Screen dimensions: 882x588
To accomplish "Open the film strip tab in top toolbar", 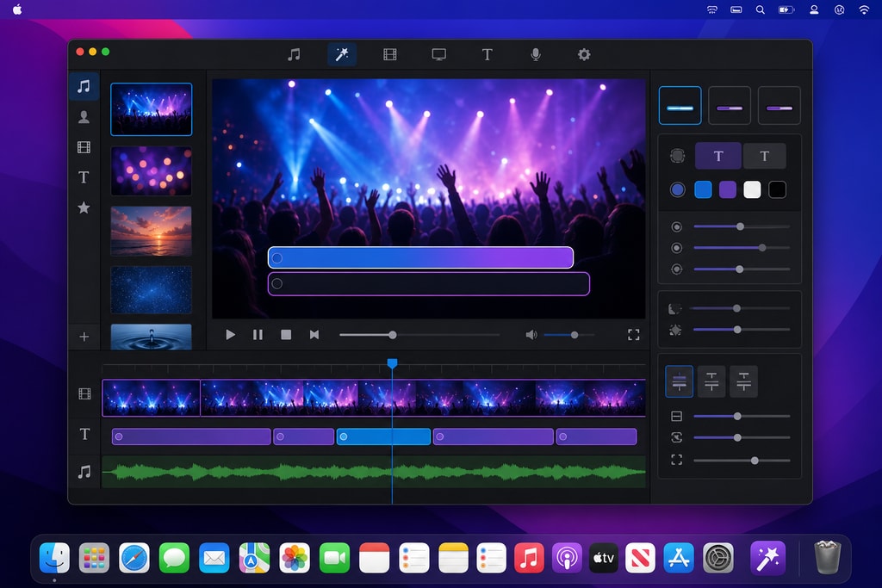I will pyautogui.click(x=390, y=54).
